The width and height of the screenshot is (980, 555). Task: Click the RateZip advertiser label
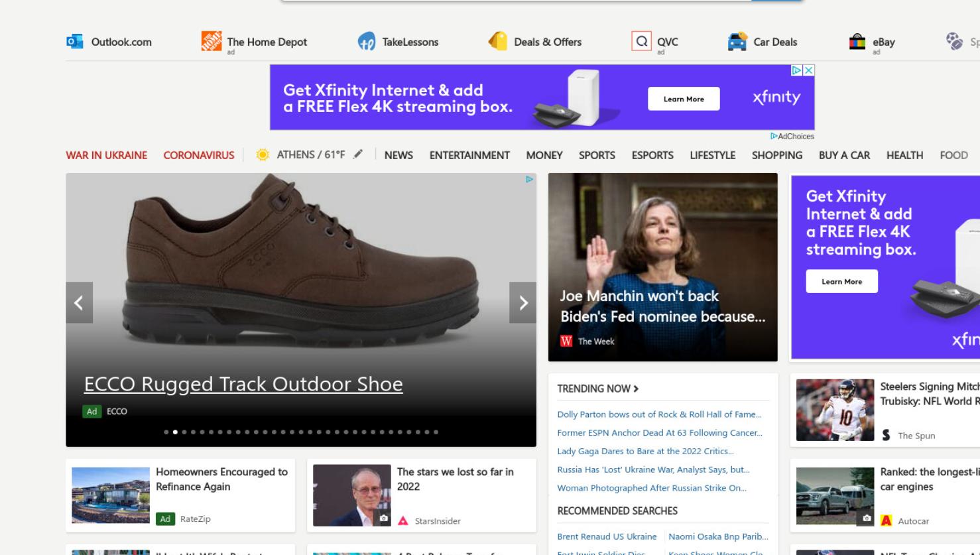click(195, 519)
